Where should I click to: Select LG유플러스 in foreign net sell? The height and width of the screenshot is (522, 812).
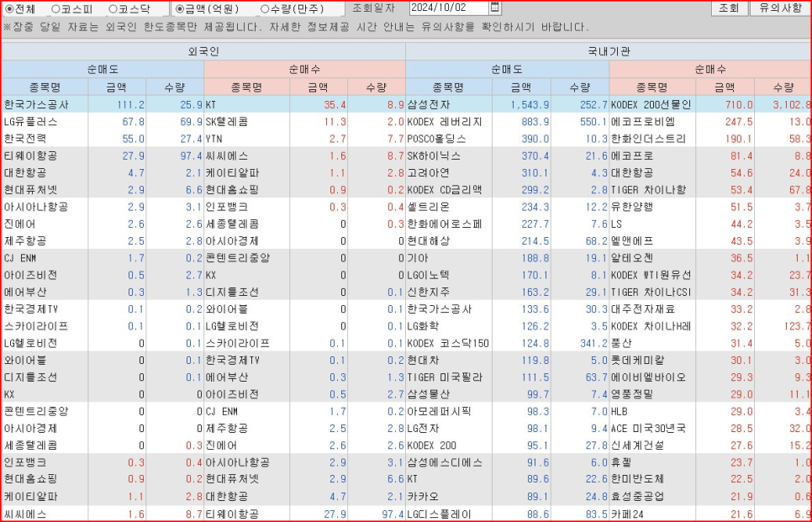pos(103,122)
